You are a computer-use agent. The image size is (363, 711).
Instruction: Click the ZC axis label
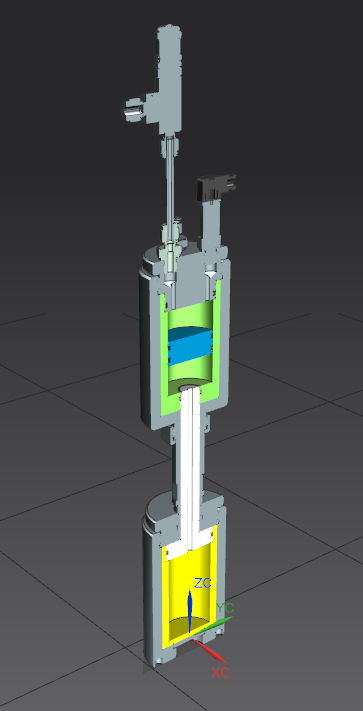click(x=203, y=583)
